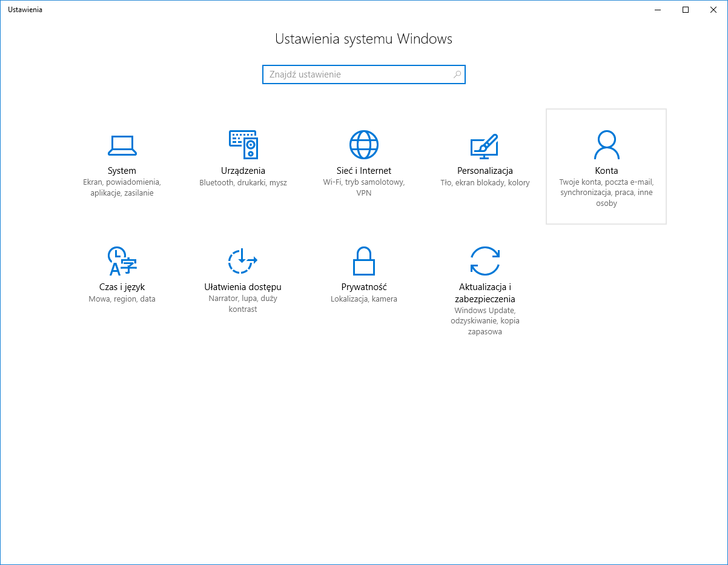Open the 'Konta' text label
The width and height of the screenshot is (728, 565).
click(606, 171)
